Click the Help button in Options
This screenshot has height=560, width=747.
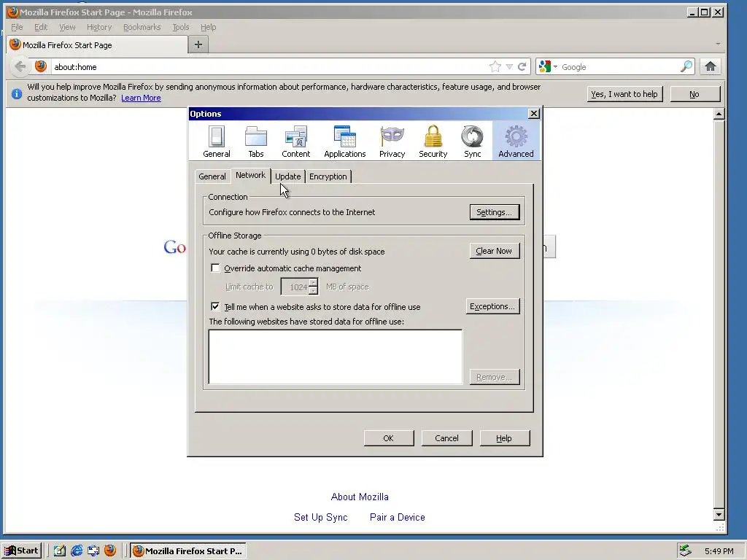pyautogui.click(x=505, y=438)
